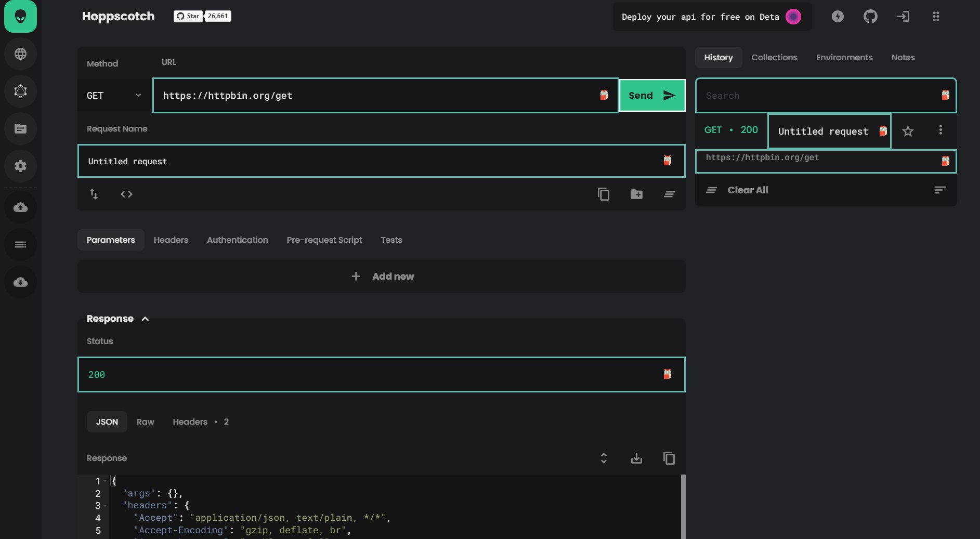Click the lines list sidebar icon
The height and width of the screenshot is (539, 980).
[x=20, y=245]
